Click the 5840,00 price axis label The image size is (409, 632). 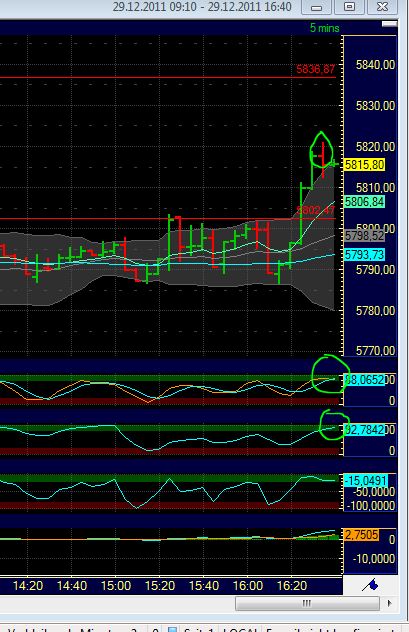point(375,64)
